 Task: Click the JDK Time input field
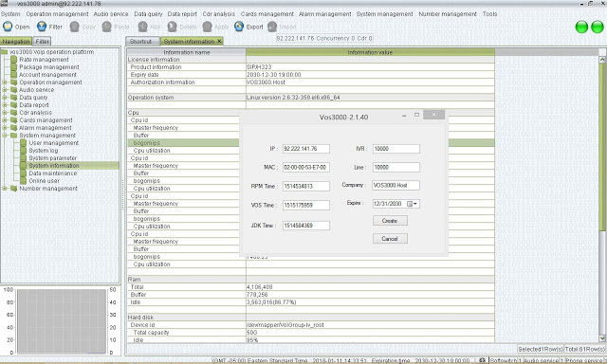(305, 226)
